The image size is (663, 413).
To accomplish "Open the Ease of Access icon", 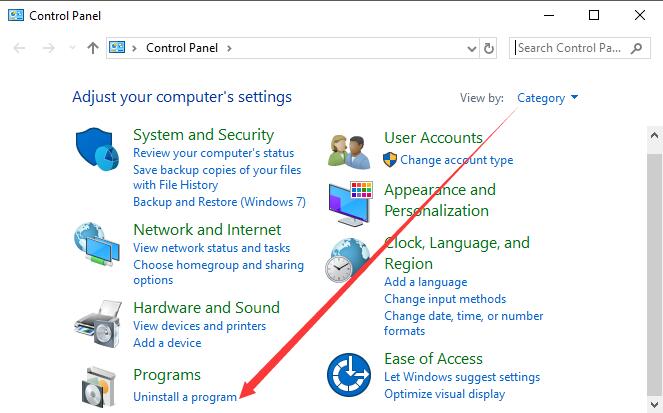I will click(349, 375).
